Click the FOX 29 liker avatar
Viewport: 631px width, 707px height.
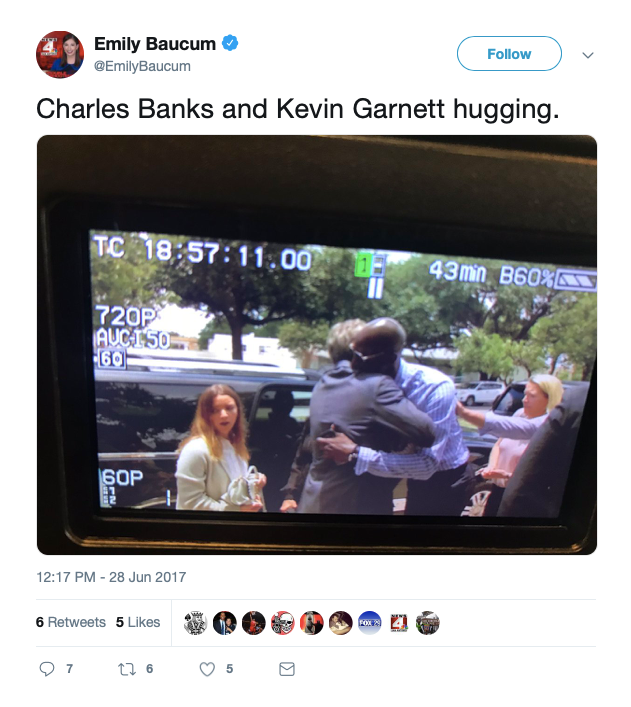tap(369, 623)
